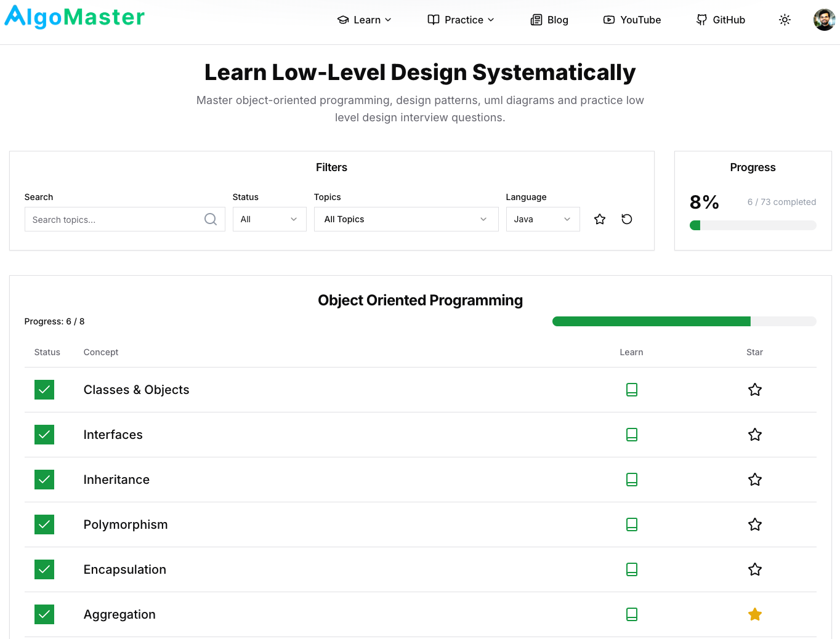Expand the All Topics dropdown
The image size is (840, 639).
406,219
